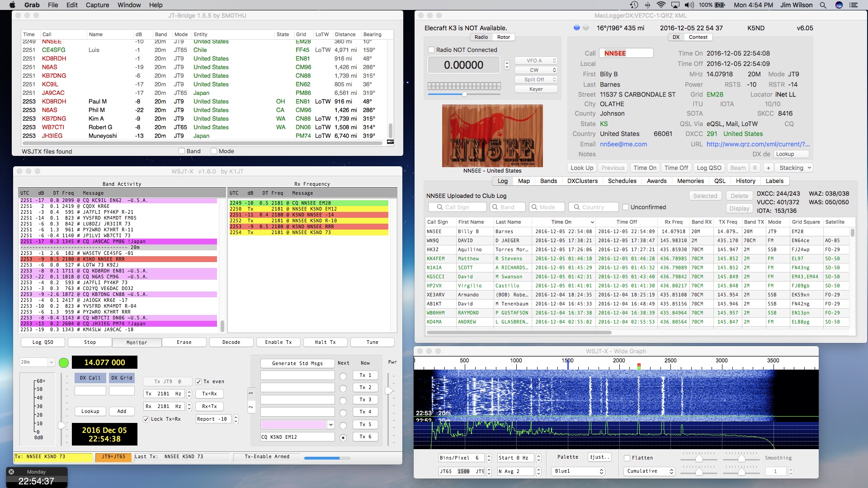Image resolution: width=868 pixels, height=488 pixels.
Task: Click the blue status light in MacLoggerDX
Action: point(576,28)
